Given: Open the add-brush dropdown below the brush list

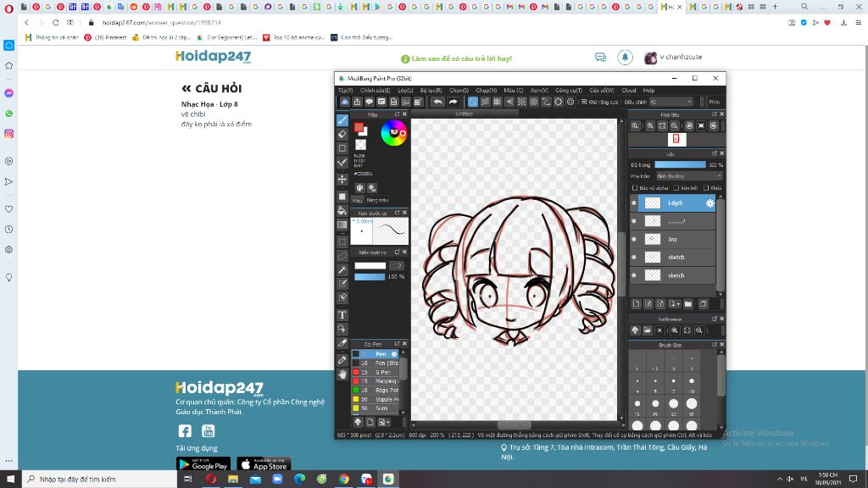Looking at the screenshot, I should coord(384,422).
